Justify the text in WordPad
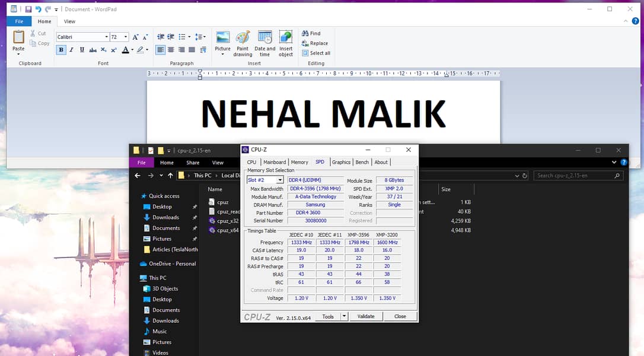This screenshot has width=644, height=356. pos(192,50)
